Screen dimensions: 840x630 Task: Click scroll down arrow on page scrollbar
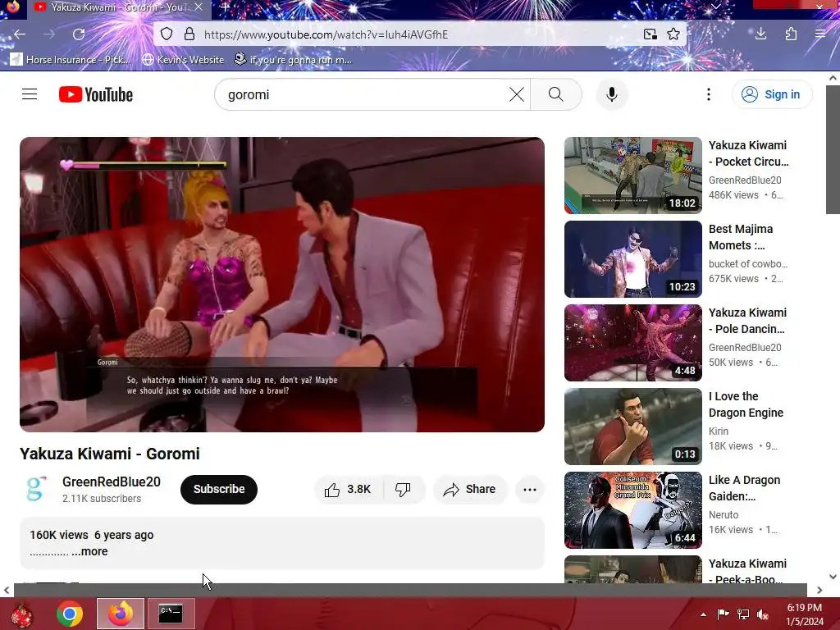point(833,577)
